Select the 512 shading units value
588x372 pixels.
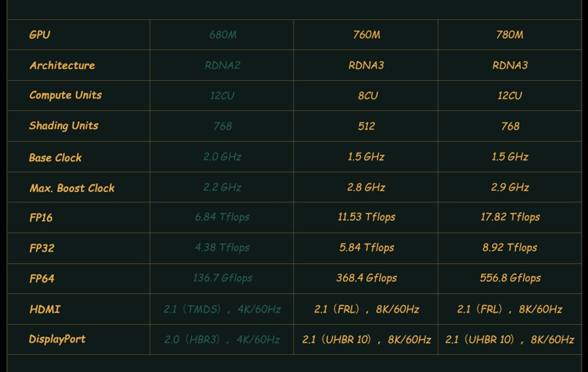coord(366,126)
